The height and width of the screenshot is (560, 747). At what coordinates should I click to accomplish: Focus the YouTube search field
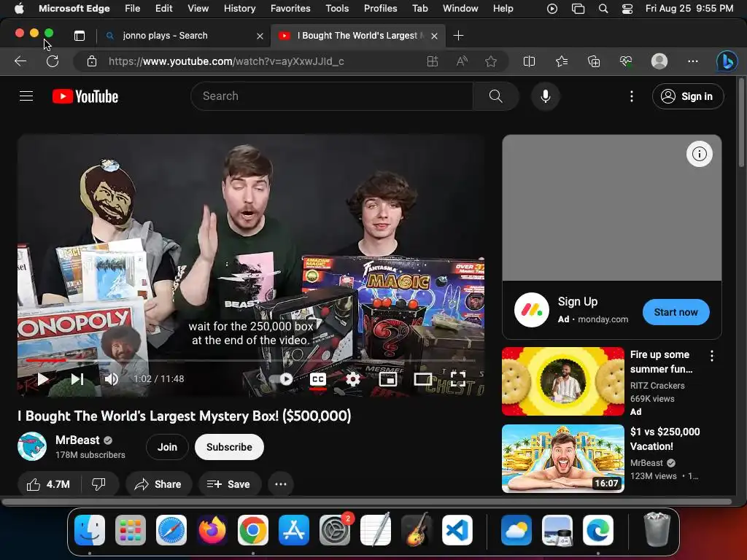pyautogui.click(x=332, y=96)
